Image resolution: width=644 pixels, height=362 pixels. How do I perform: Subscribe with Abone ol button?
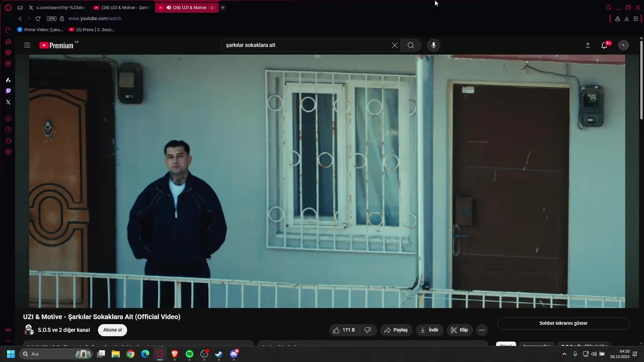pyautogui.click(x=113, y=330)
